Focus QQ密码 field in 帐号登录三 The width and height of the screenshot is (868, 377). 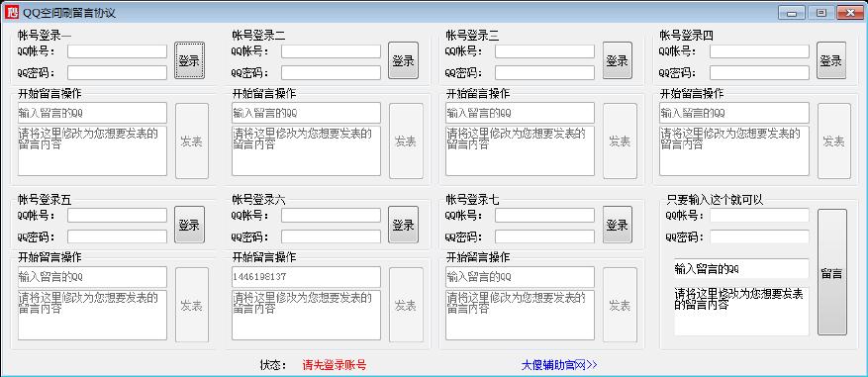point(544,72)
